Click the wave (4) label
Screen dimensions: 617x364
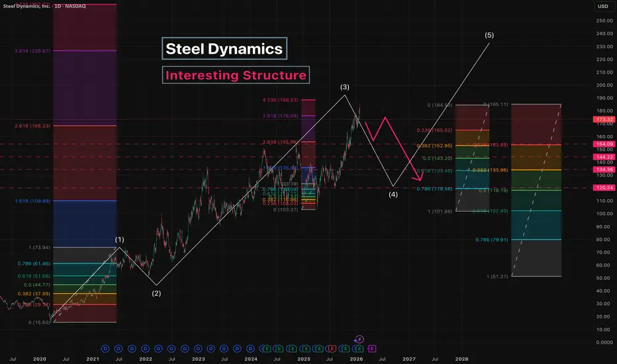coord(393,195)
